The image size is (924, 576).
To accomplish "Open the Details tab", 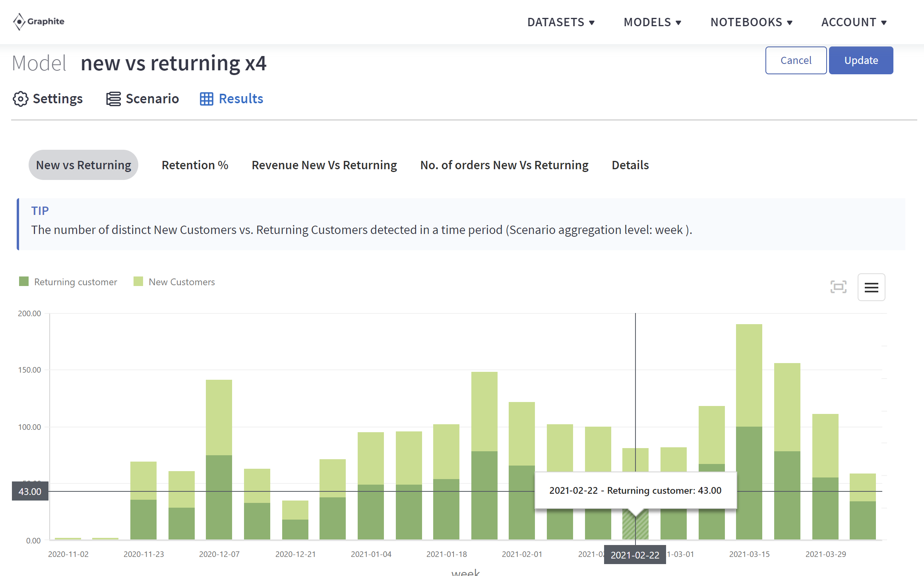I will pos(630,165).
